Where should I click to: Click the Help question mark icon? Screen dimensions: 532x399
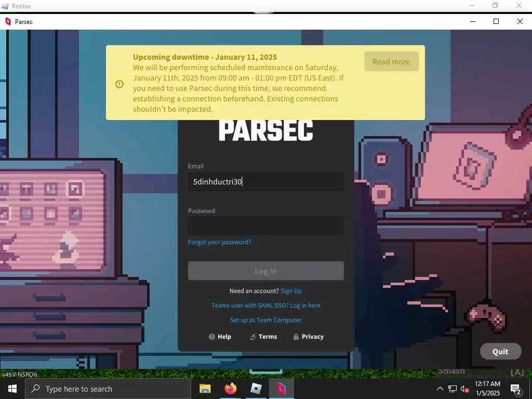point(212,337)
